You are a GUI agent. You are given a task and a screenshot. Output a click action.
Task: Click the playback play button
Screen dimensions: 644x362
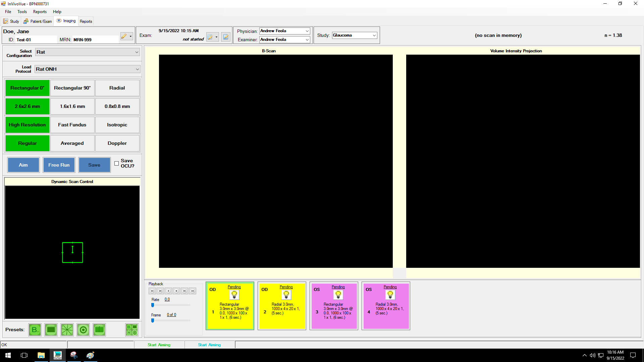tap(168, 291)
